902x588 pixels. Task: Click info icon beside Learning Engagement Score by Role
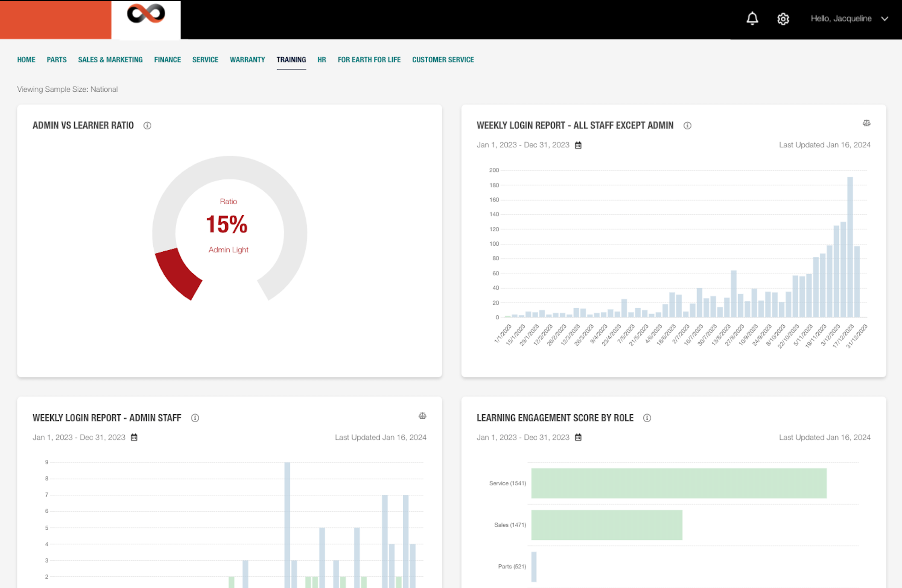click(647, 418)
